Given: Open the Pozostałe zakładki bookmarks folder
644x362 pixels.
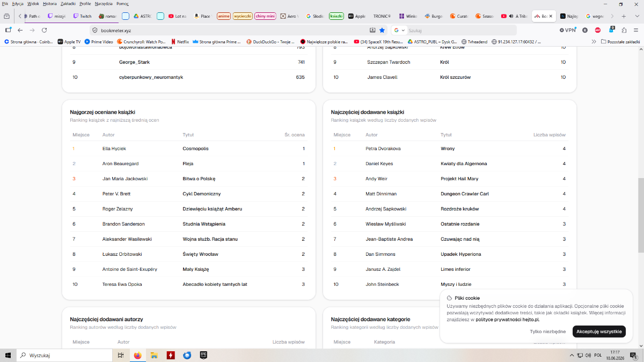Looking at the screenshot, I should pos(620,41).
